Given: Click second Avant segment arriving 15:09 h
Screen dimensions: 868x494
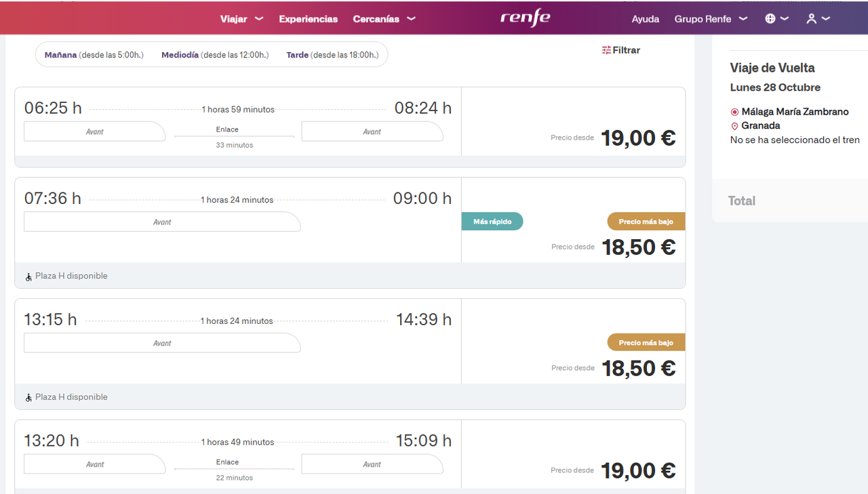Looking at the screenshot, I should pyautogui.click(x=372, y=464).
